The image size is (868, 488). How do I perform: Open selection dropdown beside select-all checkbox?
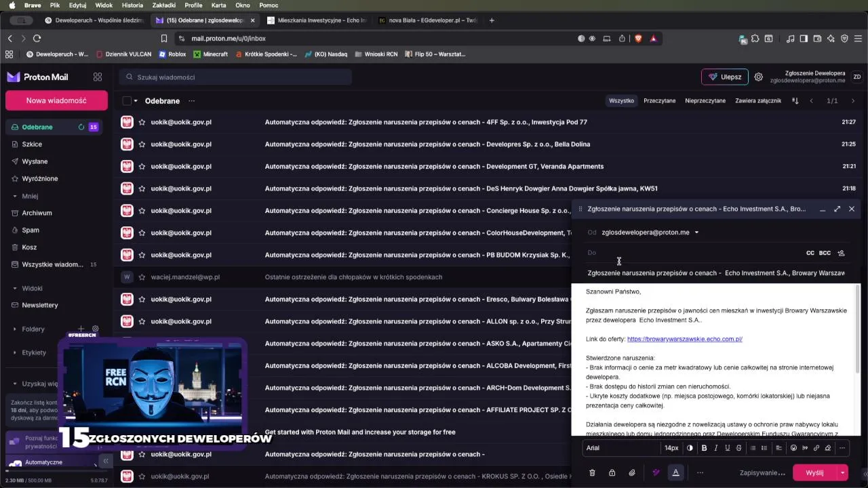click(136, 101)
